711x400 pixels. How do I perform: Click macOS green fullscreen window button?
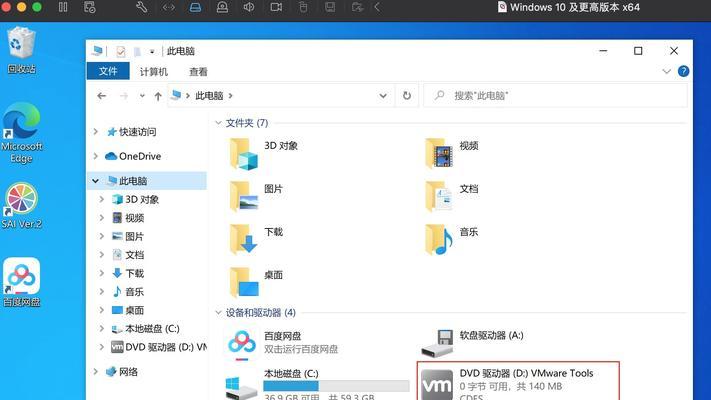tap(37, 7)
